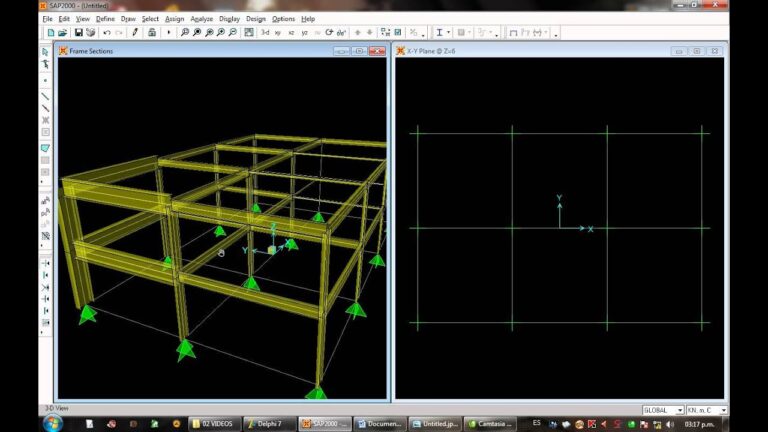This screenshot has width=768, height=432.
Task: Switch to Camtasia in the taskbar
Action: coord(490,424)
